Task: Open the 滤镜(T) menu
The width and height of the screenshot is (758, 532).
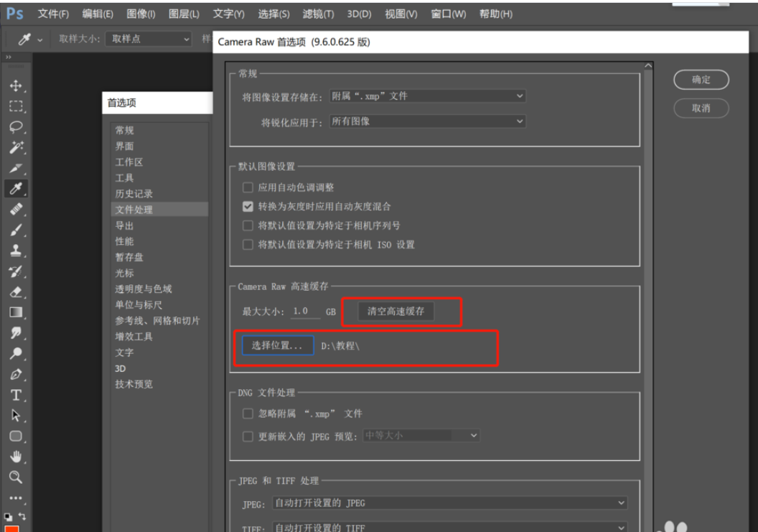Action: (318, 14)
